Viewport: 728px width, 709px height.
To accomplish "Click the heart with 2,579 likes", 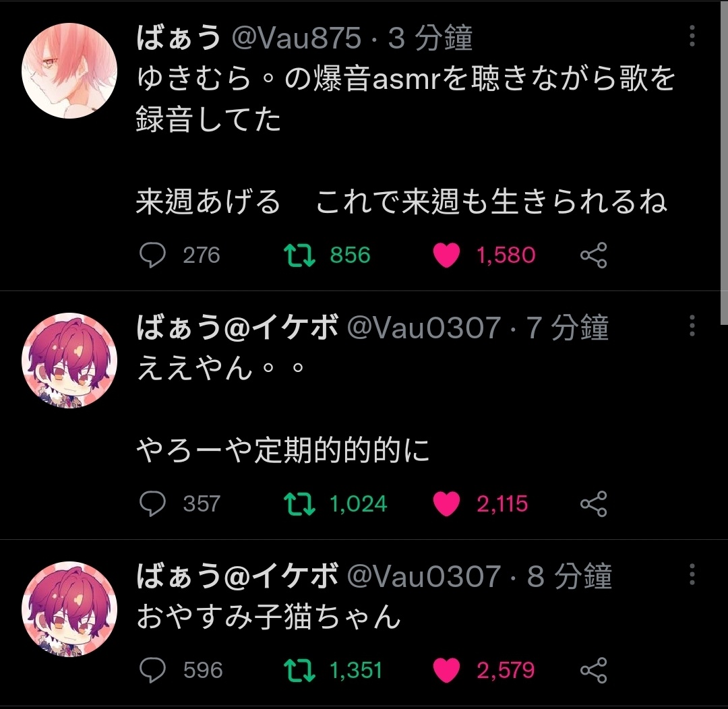I will pyautogui.click(x=446, y=670).
